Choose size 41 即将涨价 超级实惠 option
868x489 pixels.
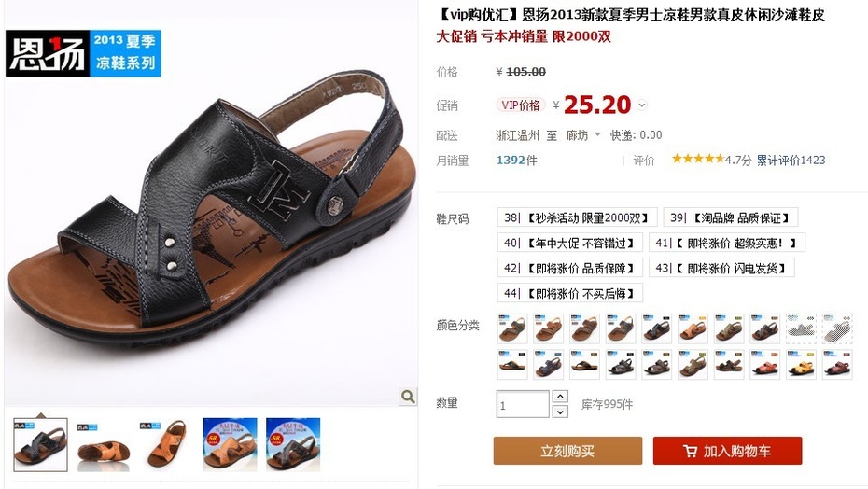pyautogui.click(x=726, y=243)
